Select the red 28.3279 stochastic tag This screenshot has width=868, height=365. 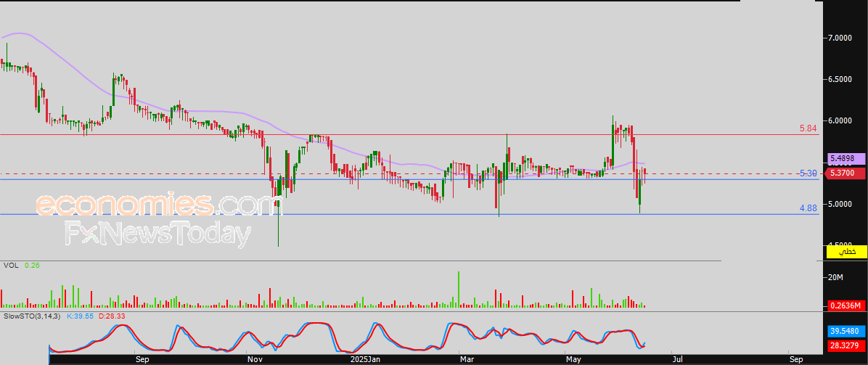point(846,345)
